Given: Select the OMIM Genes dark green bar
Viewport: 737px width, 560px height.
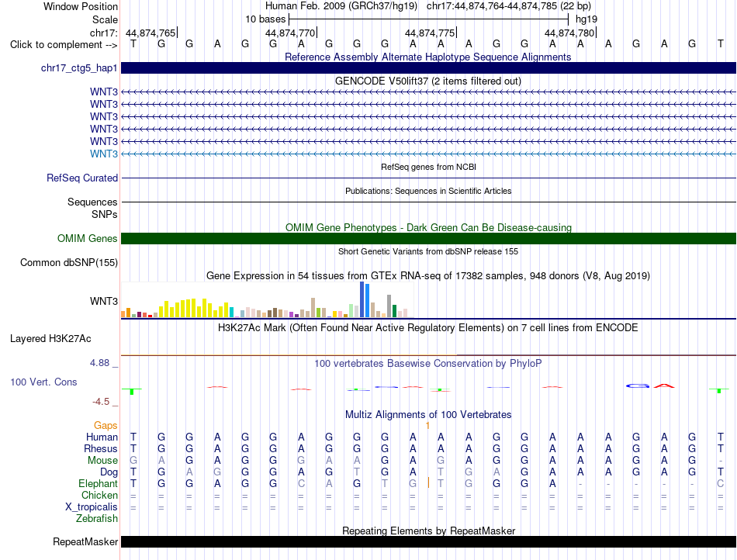Looking at the screenshot, I should [428, 239].
